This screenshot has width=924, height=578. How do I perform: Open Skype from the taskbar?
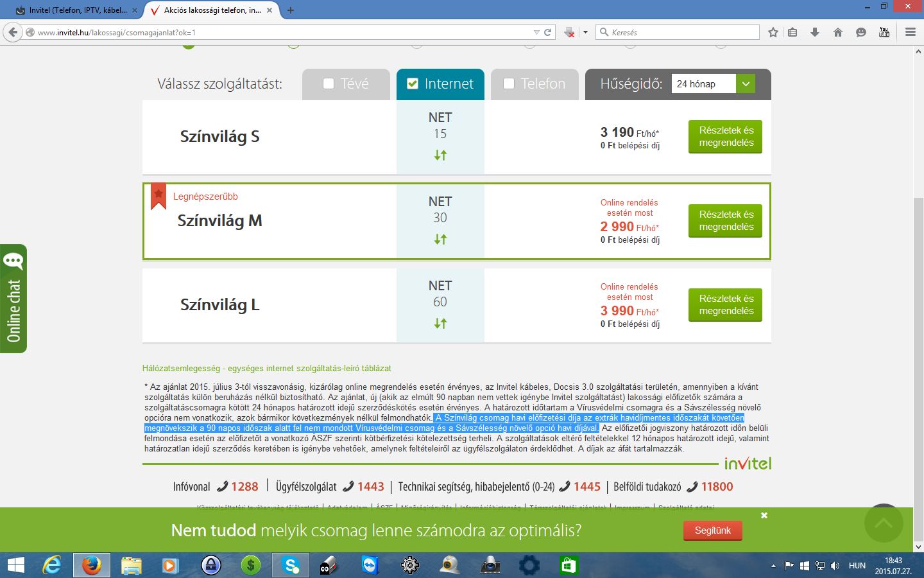click(x=291, y=565)
